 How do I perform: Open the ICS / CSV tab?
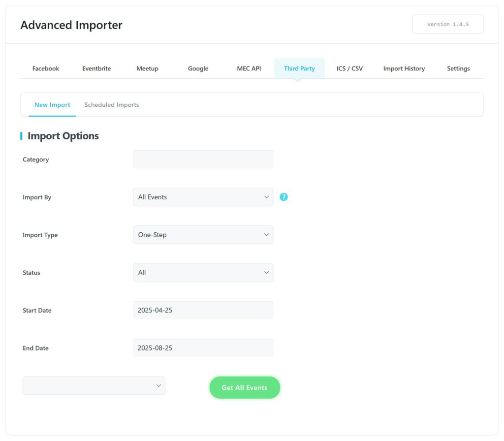pos(349,68)
